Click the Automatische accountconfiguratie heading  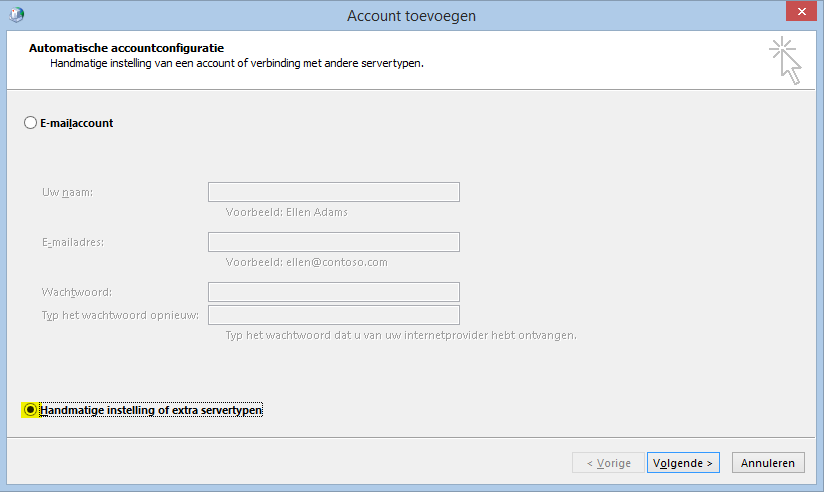click(x=126, y=47)
